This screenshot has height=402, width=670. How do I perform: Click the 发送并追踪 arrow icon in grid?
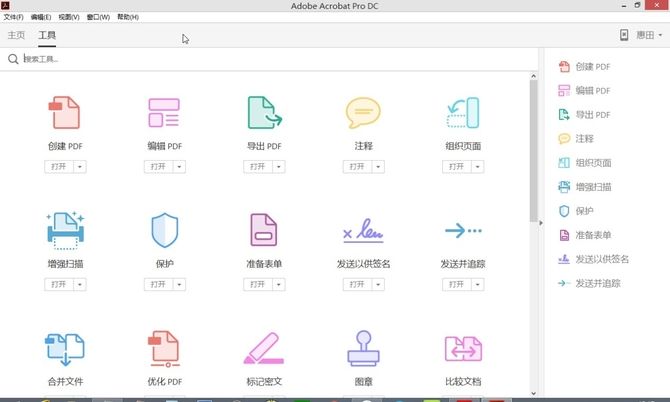(x=463, y=231)
